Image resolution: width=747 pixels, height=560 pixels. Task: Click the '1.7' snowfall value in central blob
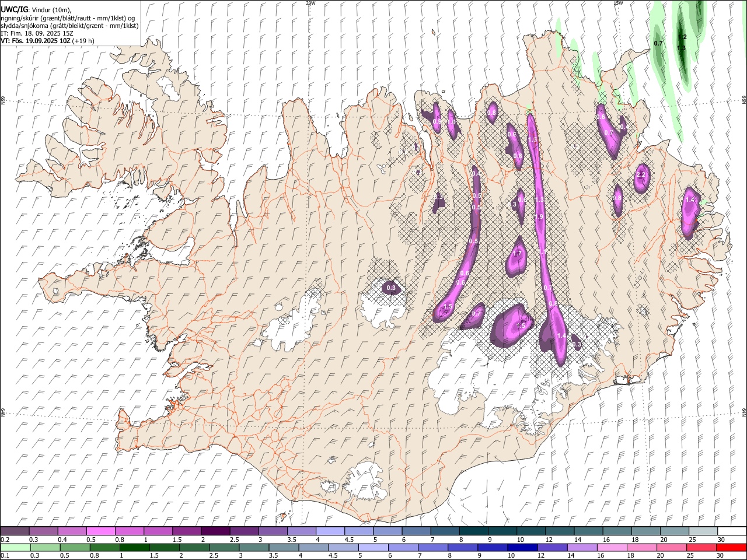click(517, 254)
